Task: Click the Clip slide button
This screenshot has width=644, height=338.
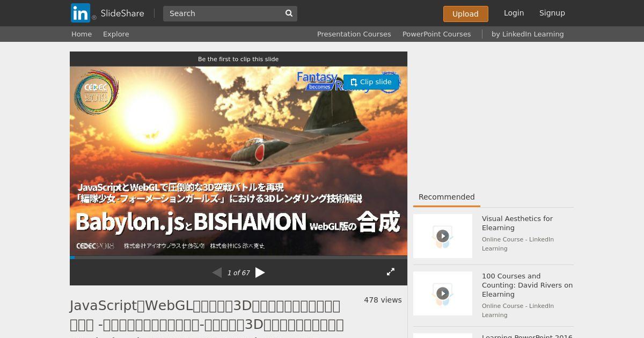Action: coord(371,82)
